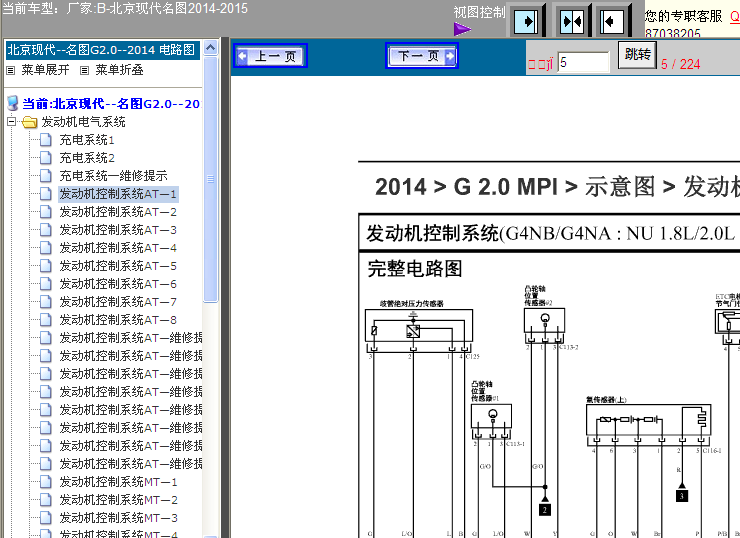This screenshot has height=538, width=740.
Task: Click the page icon beside 发动机控制系统AT—4
Action: click(46, 248)
